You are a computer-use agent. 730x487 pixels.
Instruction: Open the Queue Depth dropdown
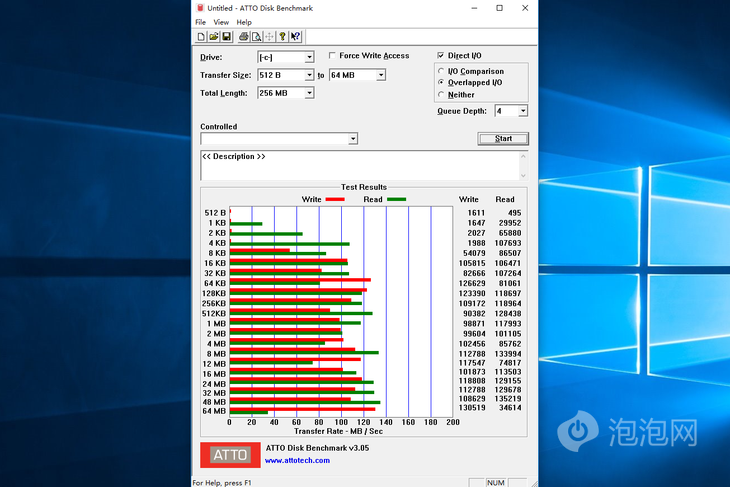point(523,111)
